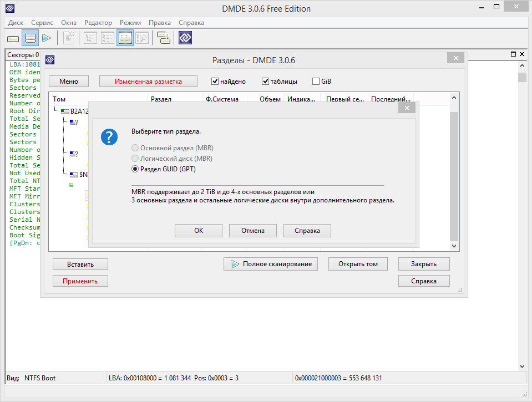
Task: Click Отмена in partition type dialog
Action: click(x=253, y=231)
